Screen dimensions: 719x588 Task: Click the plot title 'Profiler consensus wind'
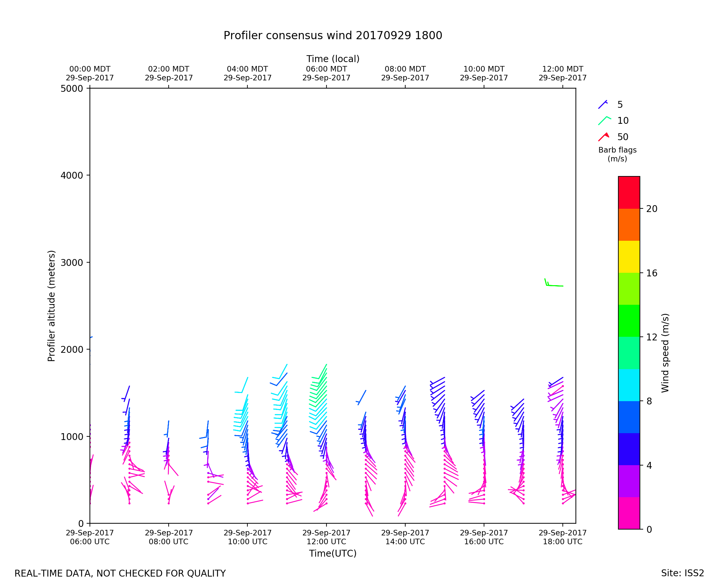pyautogui.click(x=332, y=36)
